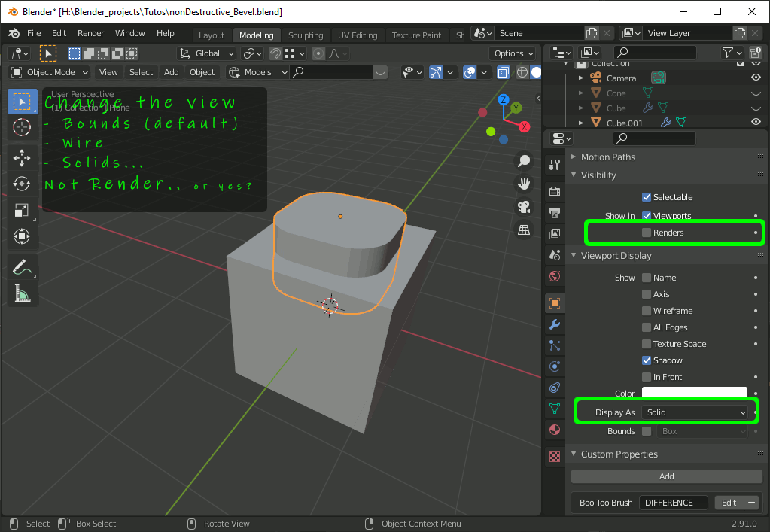Select the Transform tool
770x532 pixels.
click(22, 236)
